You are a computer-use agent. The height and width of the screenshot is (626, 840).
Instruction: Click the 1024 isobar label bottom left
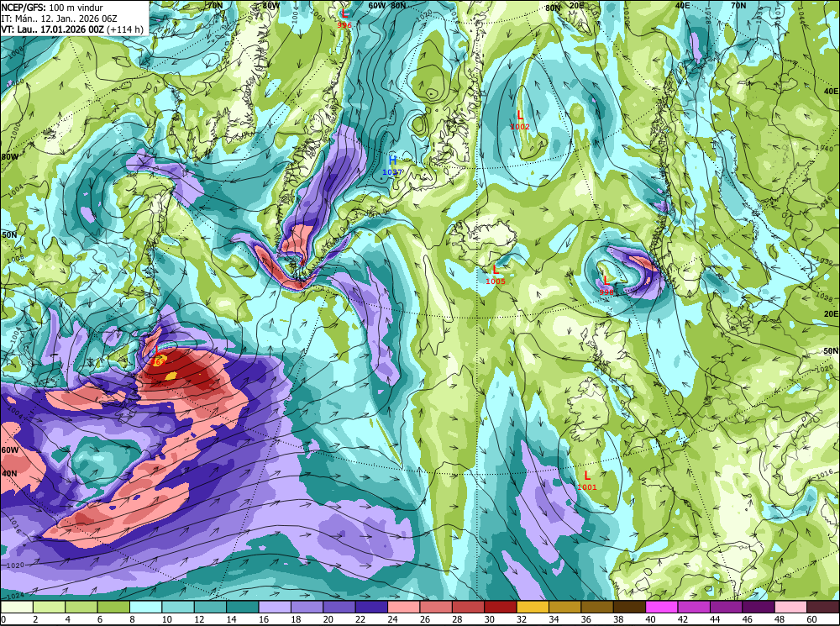[14, 594]
